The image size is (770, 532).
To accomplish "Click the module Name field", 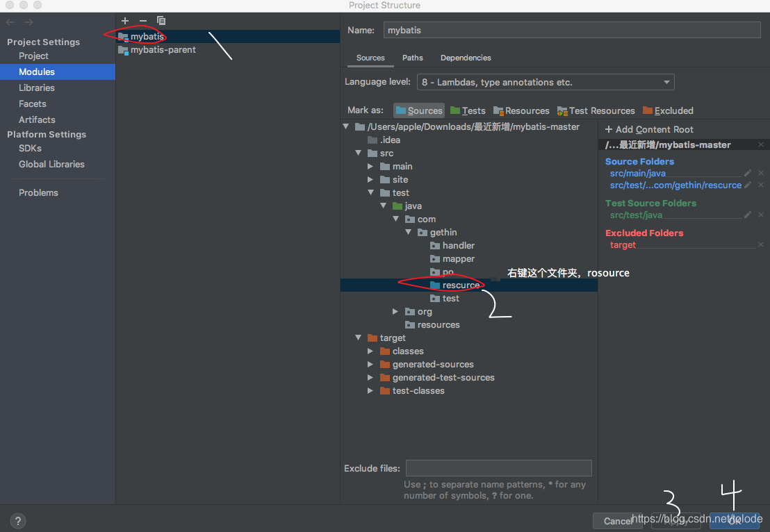I will pos(572,30).
